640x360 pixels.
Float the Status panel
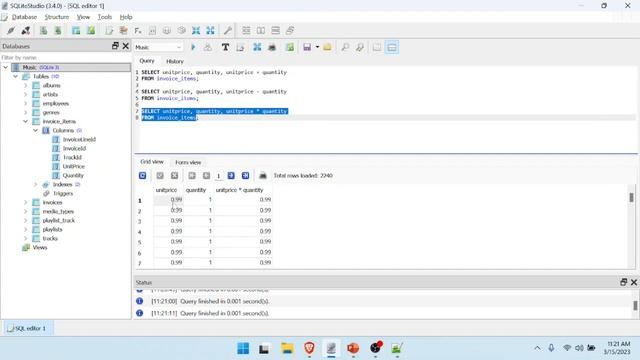(623, 282)
